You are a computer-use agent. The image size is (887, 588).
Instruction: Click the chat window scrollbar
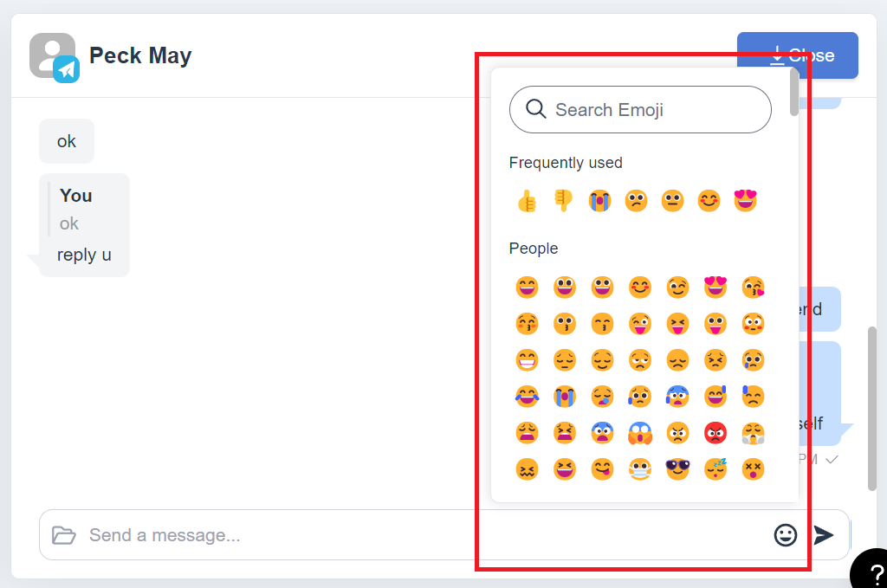pos(871,408)
